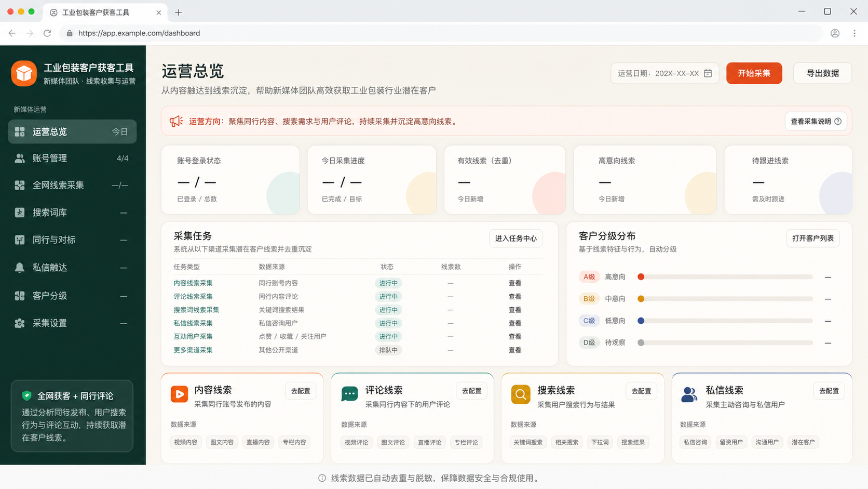Go to 采集设置 in the sidebar
Viewport: 868px width, 489px height.
72,323
